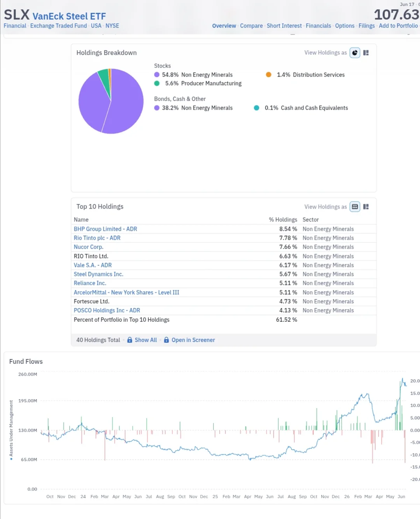Click VanEck Steel ETF name

coord(69,16)
